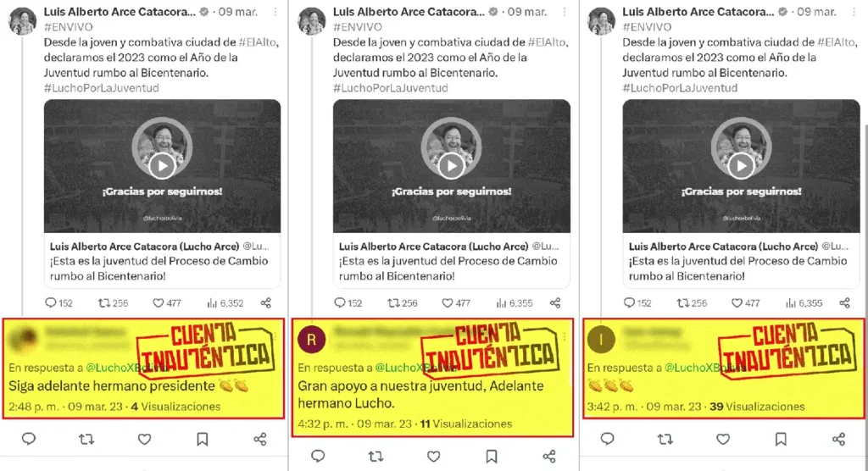
Task: Open @LuchoXBolivia mention in the right reply
Action: (703, 368)
